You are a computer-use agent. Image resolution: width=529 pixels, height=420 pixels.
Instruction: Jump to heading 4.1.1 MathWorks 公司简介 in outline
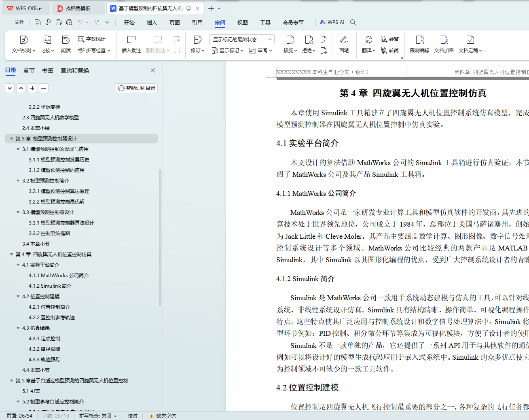(59, 276)
